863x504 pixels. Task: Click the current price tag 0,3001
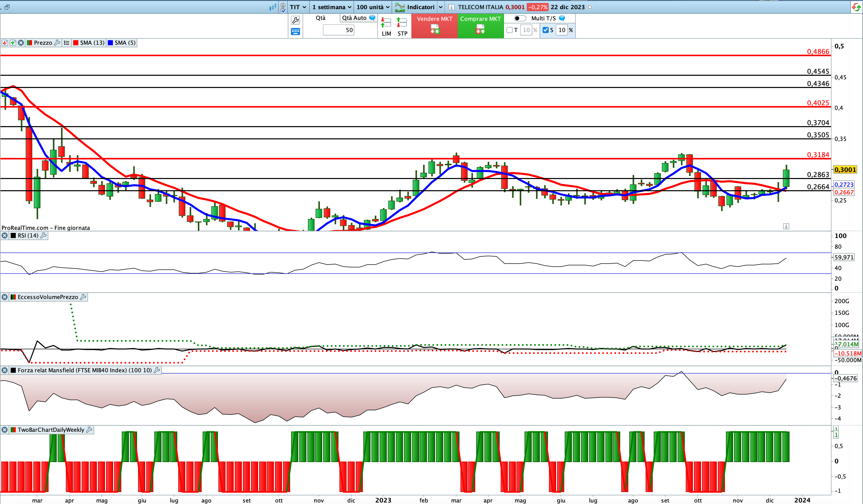pyautogui.click(x=845, y=170)
